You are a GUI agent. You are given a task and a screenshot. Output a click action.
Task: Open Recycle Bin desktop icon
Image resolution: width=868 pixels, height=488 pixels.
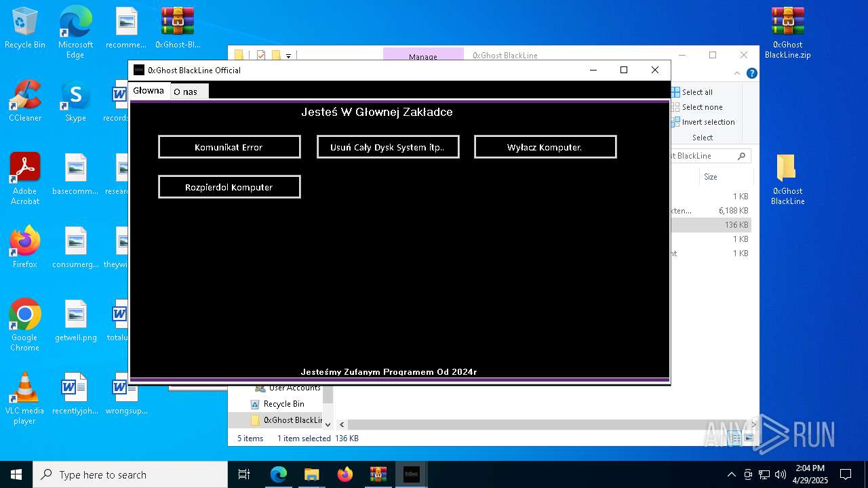(24, 28)
